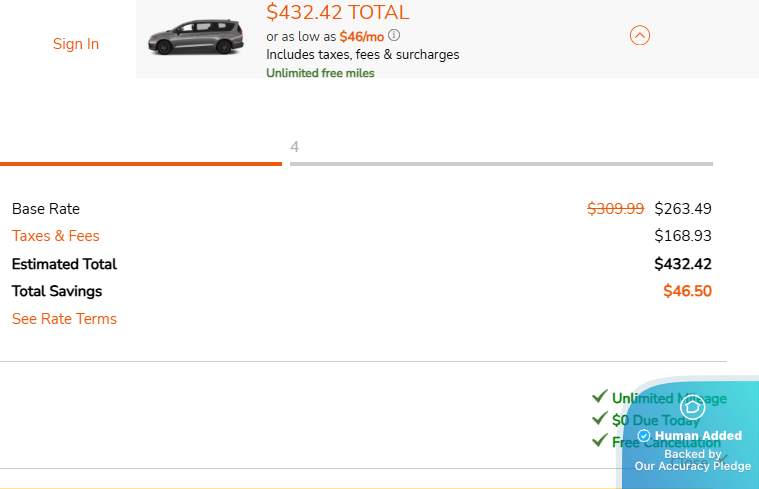Click the Unlimited Mileage checkmark icon

pos(600,397)
